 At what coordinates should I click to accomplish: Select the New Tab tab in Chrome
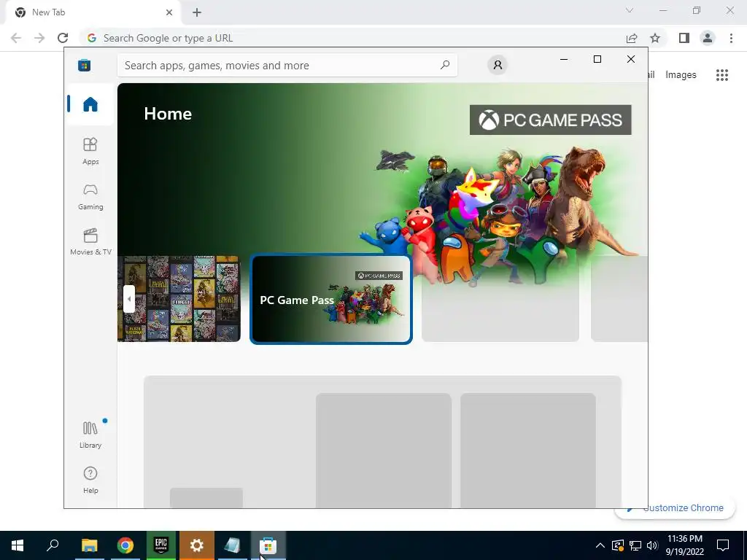[93, 12]
